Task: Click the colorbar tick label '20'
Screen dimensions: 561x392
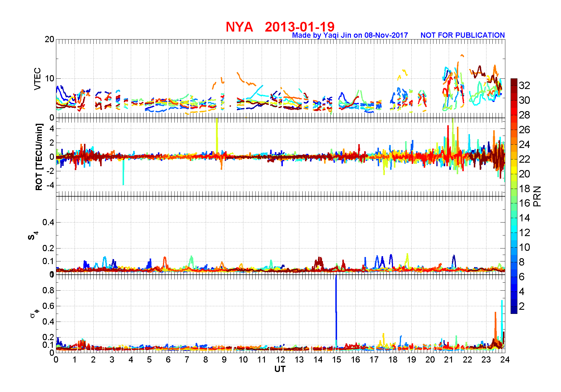Action: pyautogui.click(x=524, y=174)
